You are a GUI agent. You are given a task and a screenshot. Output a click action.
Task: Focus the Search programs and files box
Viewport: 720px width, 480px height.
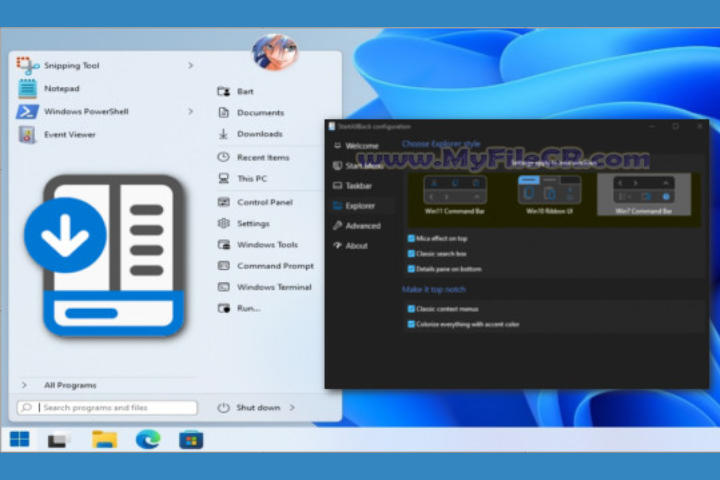(107, 407)
